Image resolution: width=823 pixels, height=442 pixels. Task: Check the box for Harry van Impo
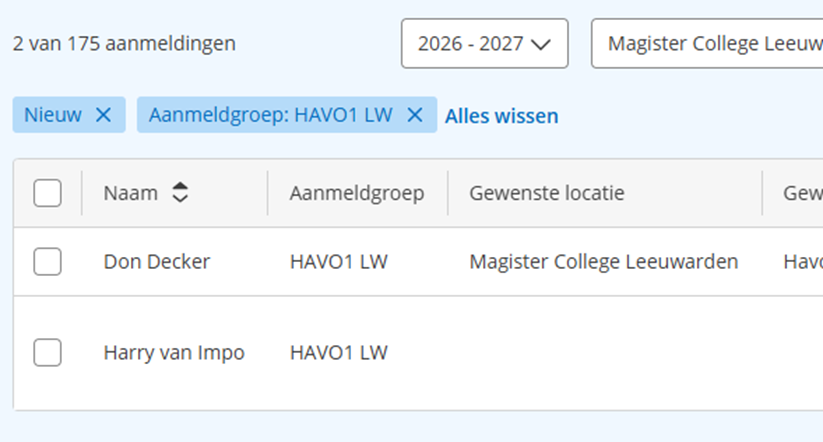pyautogui.click(x=47, y=352)
